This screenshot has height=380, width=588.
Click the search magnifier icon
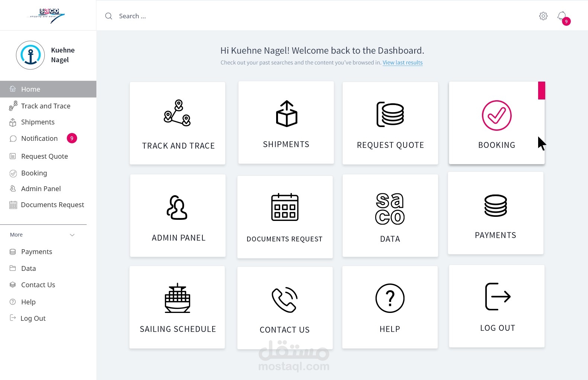109,16
